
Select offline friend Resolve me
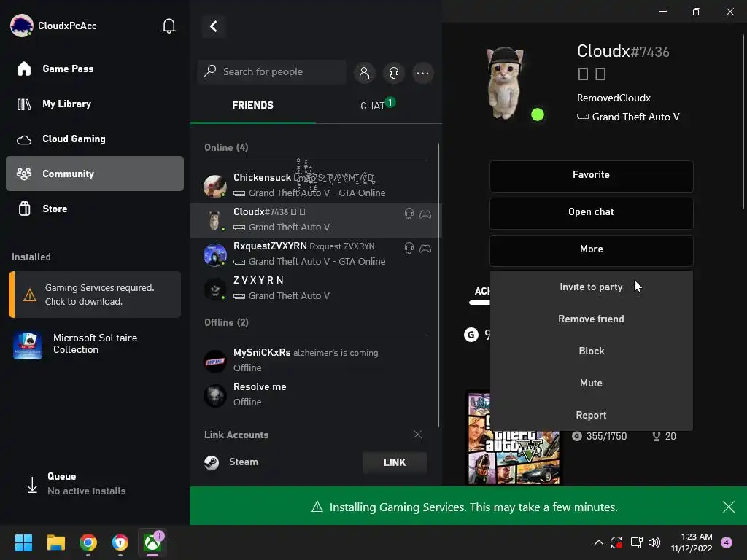tap(316, 394)
